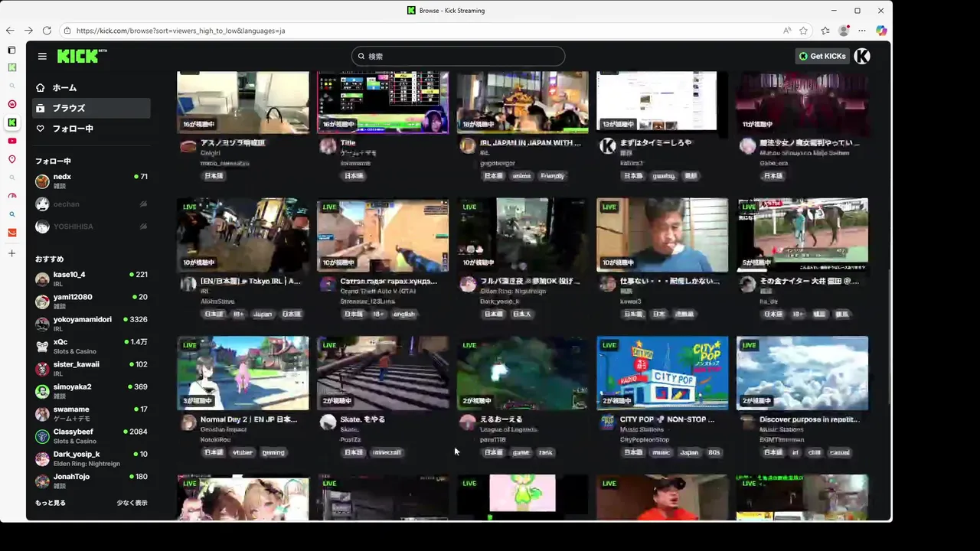Screen dimensions: 980x551
Task: Click the KICK logo
Action: click(80, 56)
